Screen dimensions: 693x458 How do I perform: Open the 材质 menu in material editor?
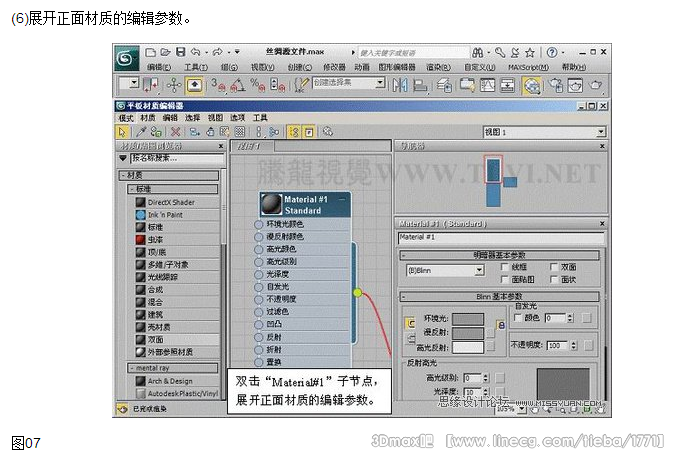(148, 118)
